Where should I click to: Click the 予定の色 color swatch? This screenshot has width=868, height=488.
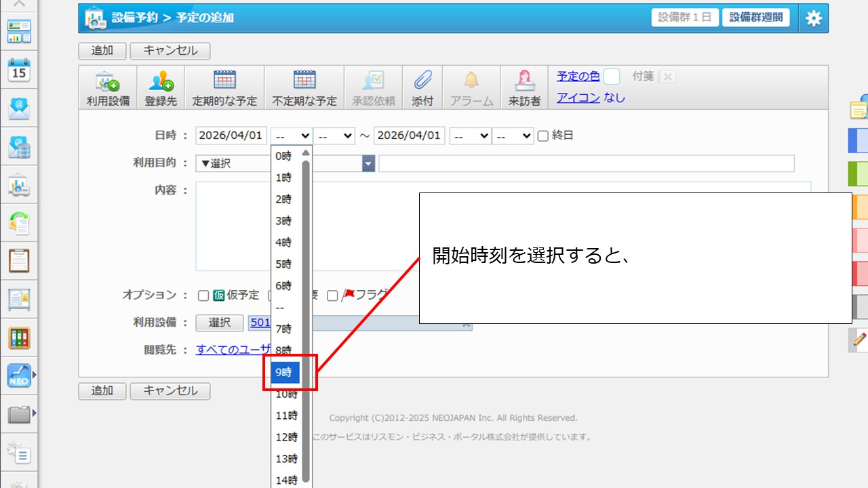click(x=611, y=77)
